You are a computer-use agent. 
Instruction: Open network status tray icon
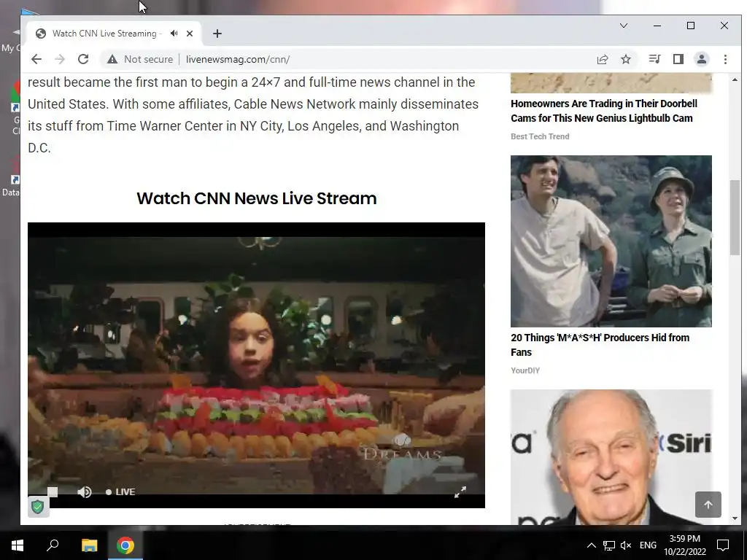[x=609, y=545]
